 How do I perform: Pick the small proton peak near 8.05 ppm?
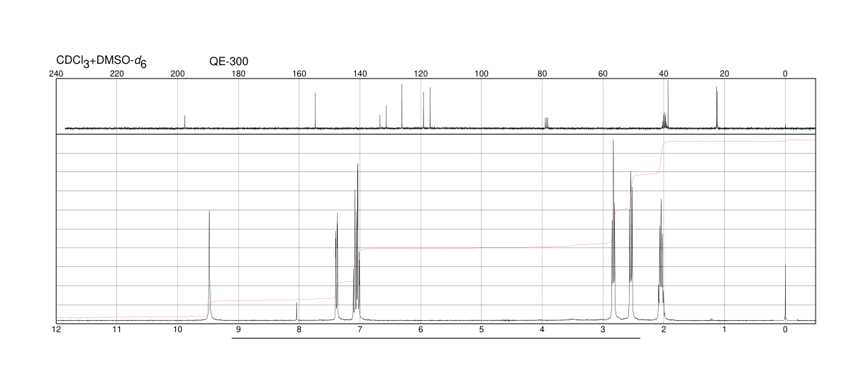pos(296,311)
